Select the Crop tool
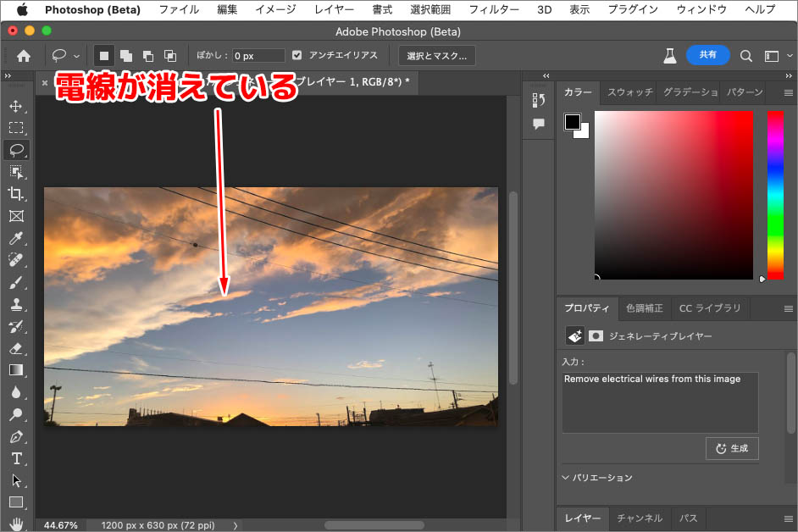The width and height of the screenshot is (798, 532). pyautogui.click(x=16, y=194)
